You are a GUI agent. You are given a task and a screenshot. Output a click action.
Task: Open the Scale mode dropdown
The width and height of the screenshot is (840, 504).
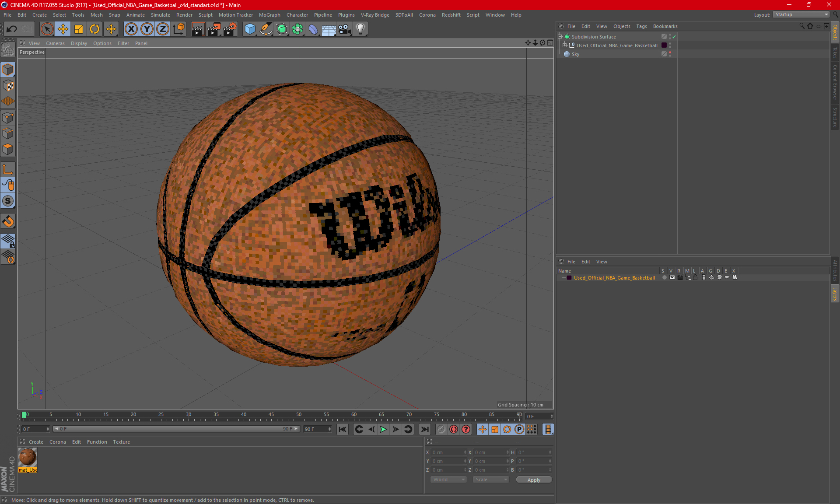(x=491, y=479)
